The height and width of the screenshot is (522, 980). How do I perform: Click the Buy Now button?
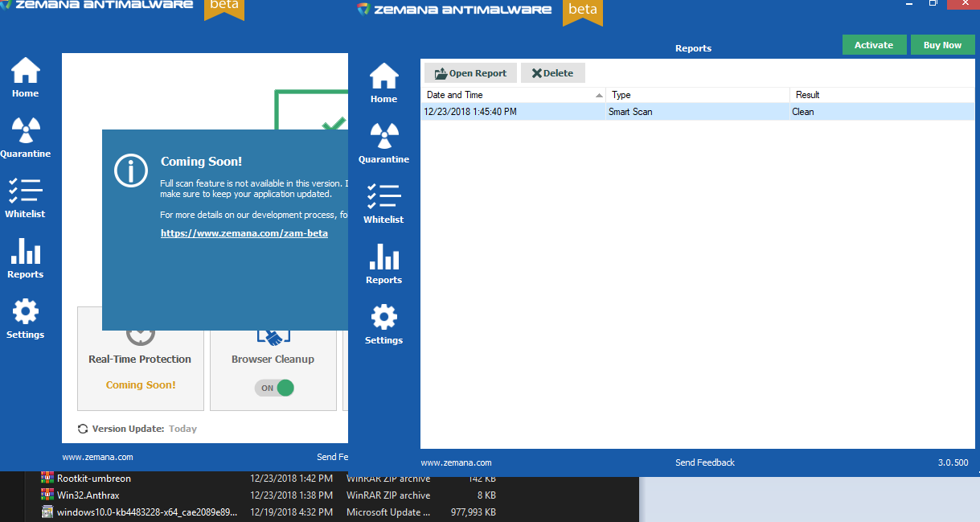[942, 45]
